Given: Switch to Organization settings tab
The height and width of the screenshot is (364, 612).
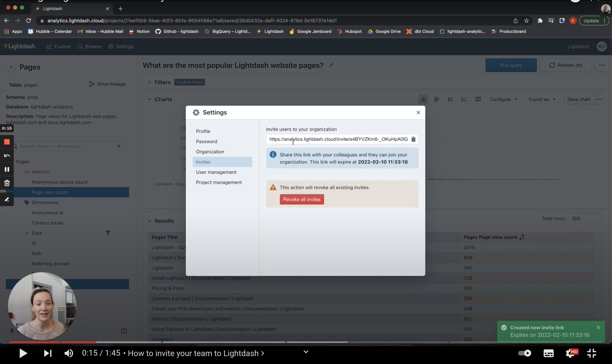Looking at the screenshot, I should tap(210, 152).
